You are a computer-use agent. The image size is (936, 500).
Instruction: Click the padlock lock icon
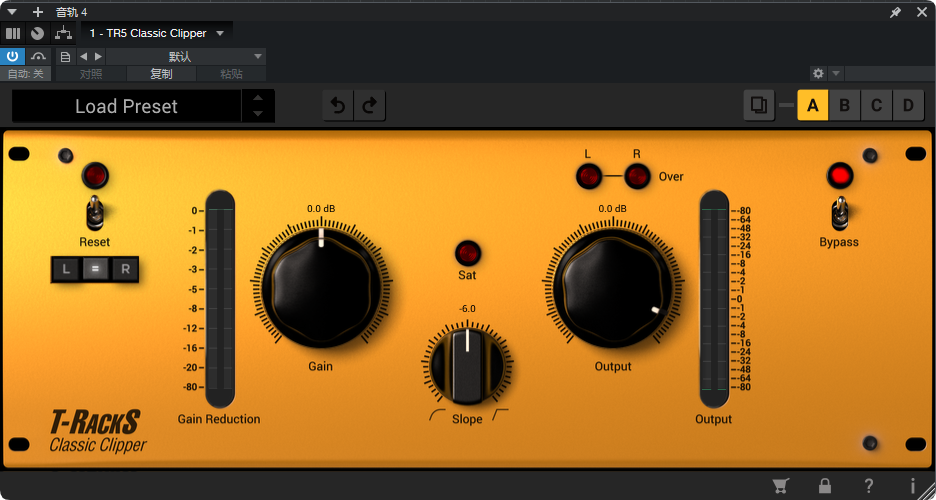(824, 485)
